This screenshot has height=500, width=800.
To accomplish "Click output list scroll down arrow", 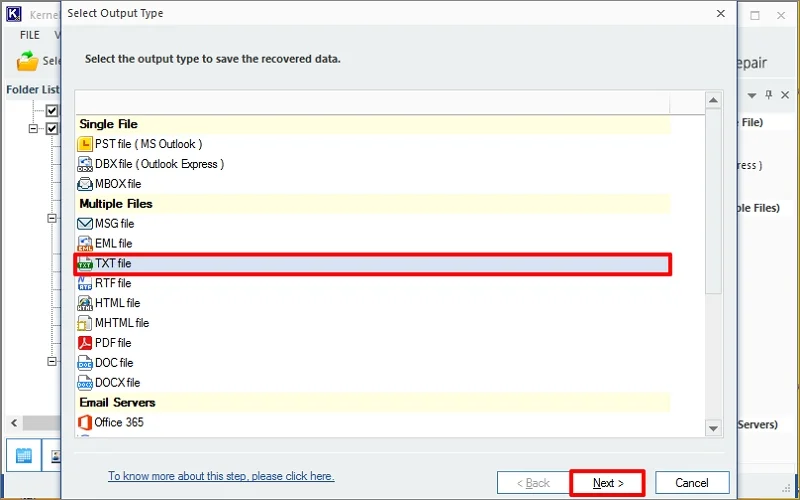I will (x=713, y=428).
